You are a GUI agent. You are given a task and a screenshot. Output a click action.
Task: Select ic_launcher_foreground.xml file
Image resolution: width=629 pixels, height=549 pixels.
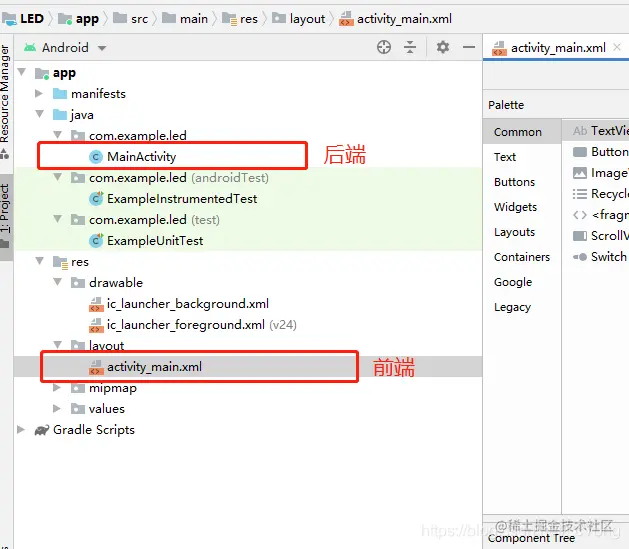pos(186,324)
